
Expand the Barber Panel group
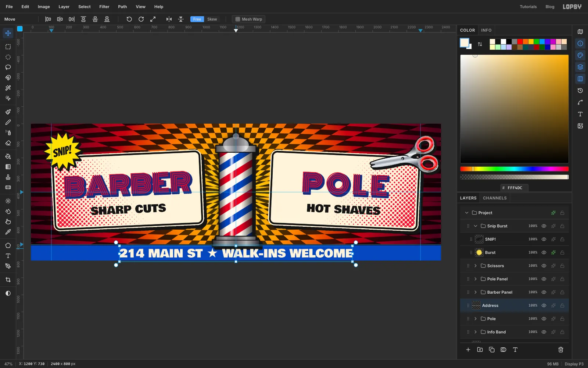click(x=476, y=292)
